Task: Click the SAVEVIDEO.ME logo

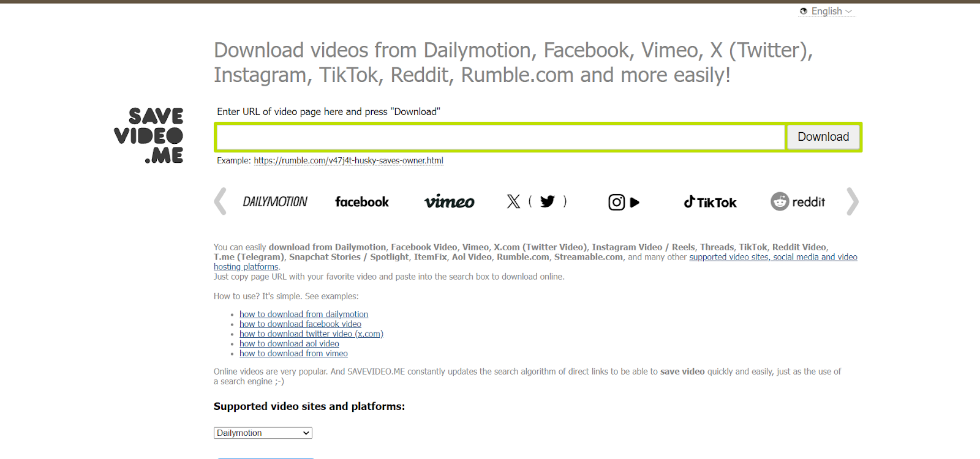Action: point(149,135)
